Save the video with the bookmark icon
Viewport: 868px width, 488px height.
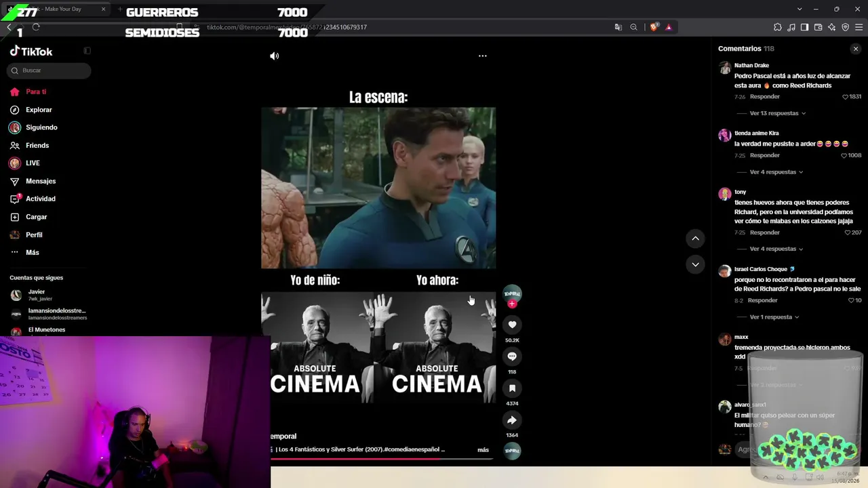pos(512,388)
